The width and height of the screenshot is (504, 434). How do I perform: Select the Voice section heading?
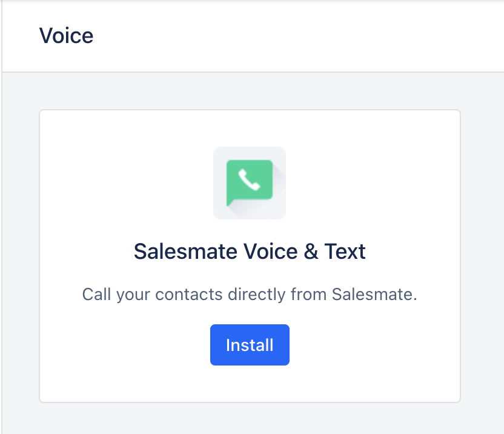[66, 35]
